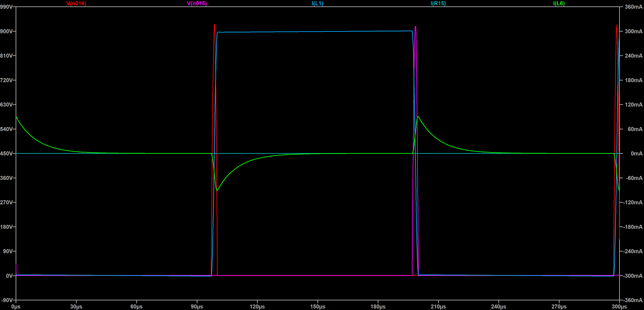
Task: Click the -300mA right axis label
Action: [633, 276]
